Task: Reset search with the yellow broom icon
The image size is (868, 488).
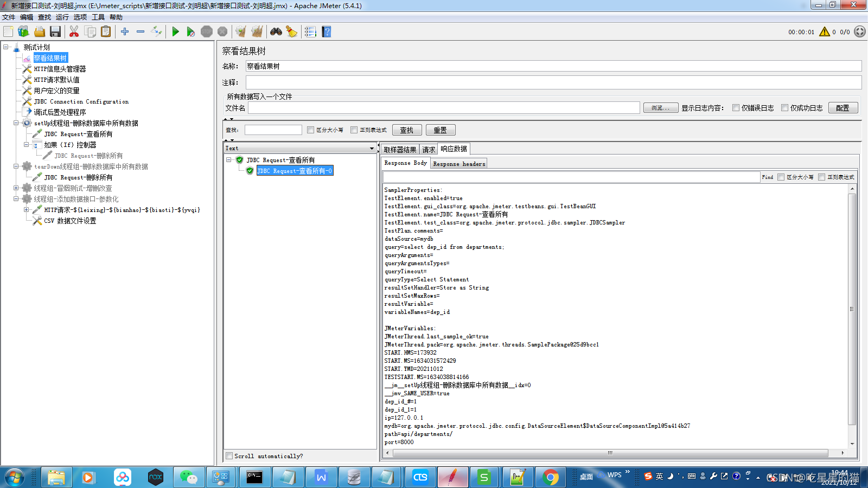Action: click(x=292, y=31)
